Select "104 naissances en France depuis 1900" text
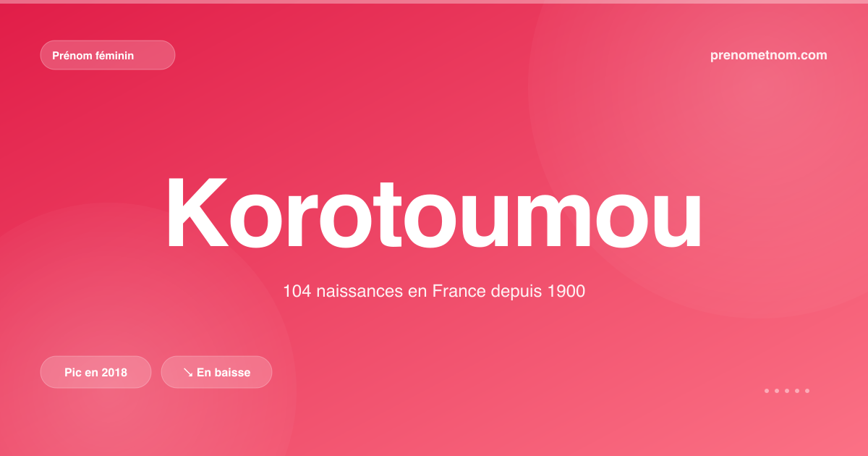 434,292
